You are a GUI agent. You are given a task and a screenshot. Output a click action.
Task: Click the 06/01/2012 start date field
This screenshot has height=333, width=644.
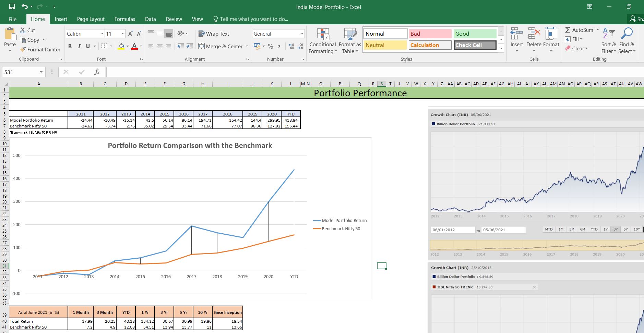(x=453, y=230)
